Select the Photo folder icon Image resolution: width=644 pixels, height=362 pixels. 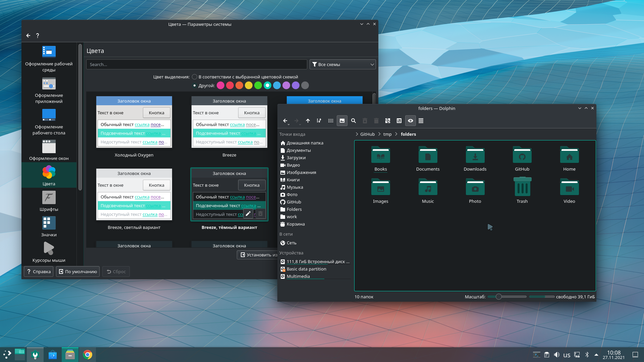tap(475, 187)
